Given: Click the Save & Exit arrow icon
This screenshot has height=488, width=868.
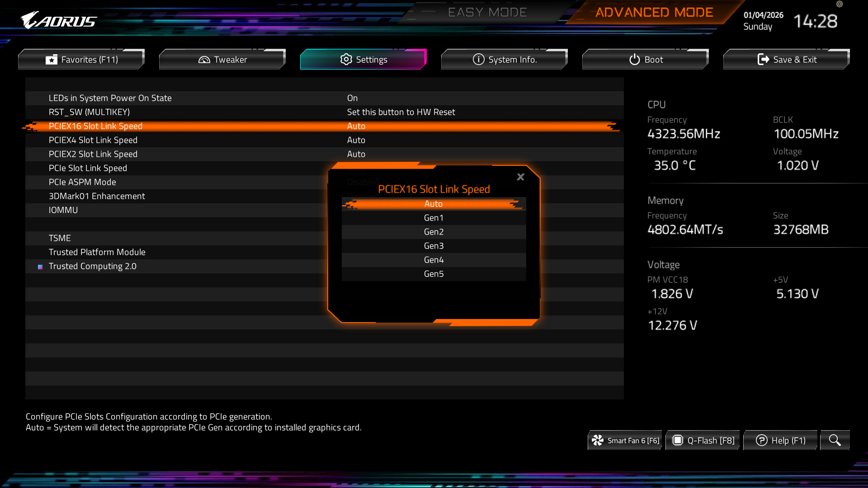Looking at the screenshot, I should click(x=763, y=59).
